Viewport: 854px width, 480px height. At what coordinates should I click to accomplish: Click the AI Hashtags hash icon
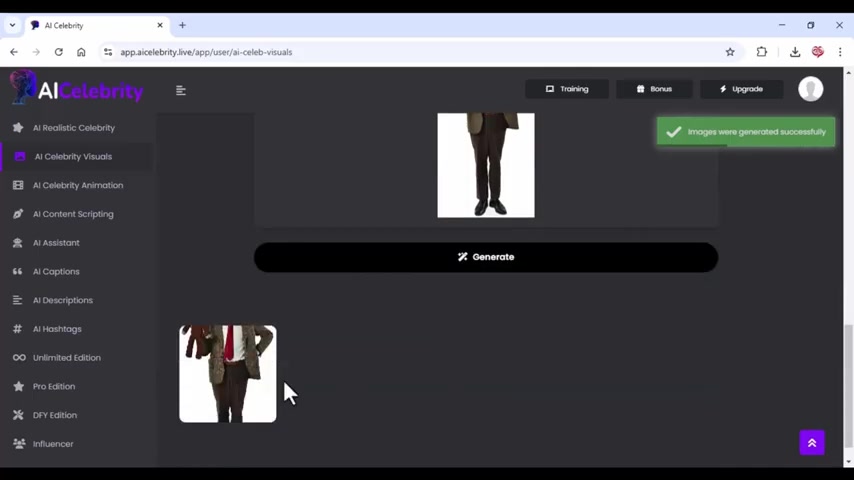click(18, 329)
